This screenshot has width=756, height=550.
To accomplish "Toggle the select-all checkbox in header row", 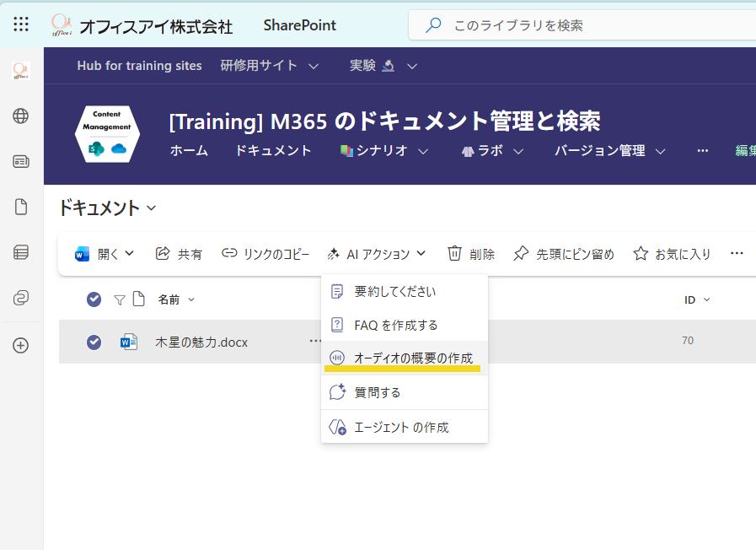I will (x=94, y=299).
